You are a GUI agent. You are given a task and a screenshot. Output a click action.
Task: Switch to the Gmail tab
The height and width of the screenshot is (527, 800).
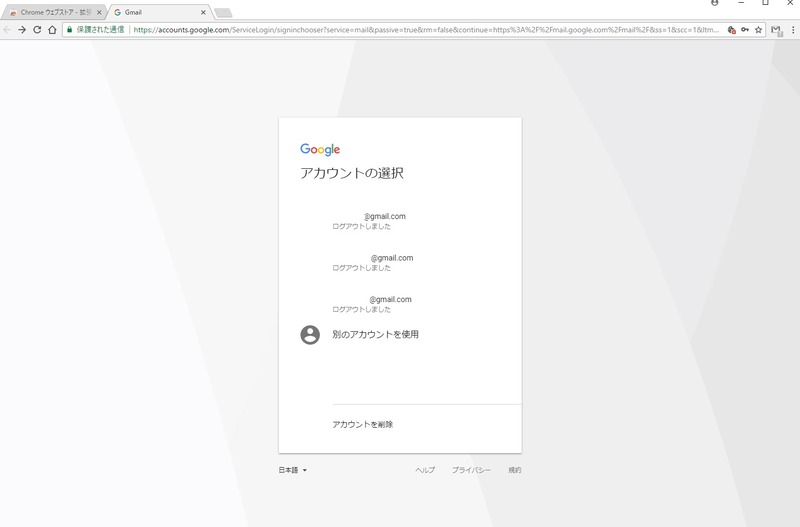tap(159, 12)
